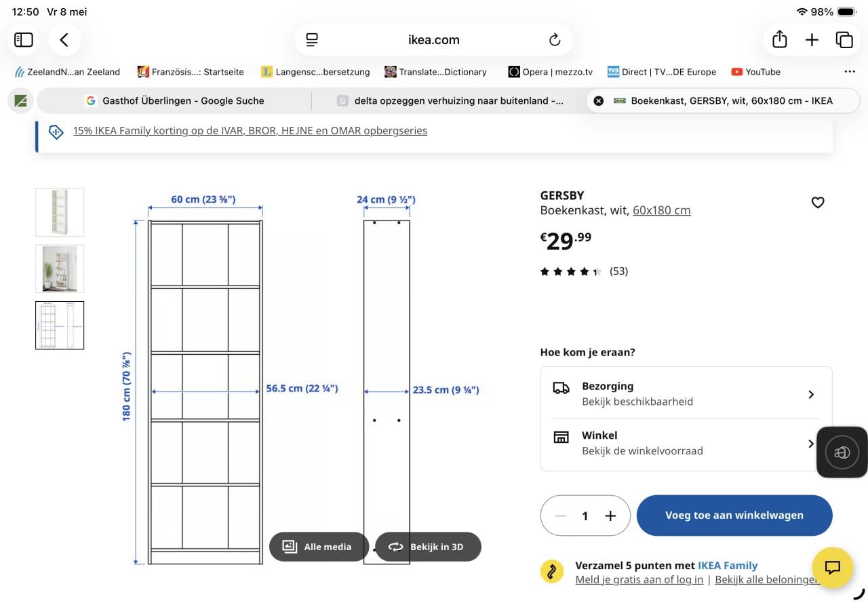Open the yellow chat bubble button

[x=832, y=567]
